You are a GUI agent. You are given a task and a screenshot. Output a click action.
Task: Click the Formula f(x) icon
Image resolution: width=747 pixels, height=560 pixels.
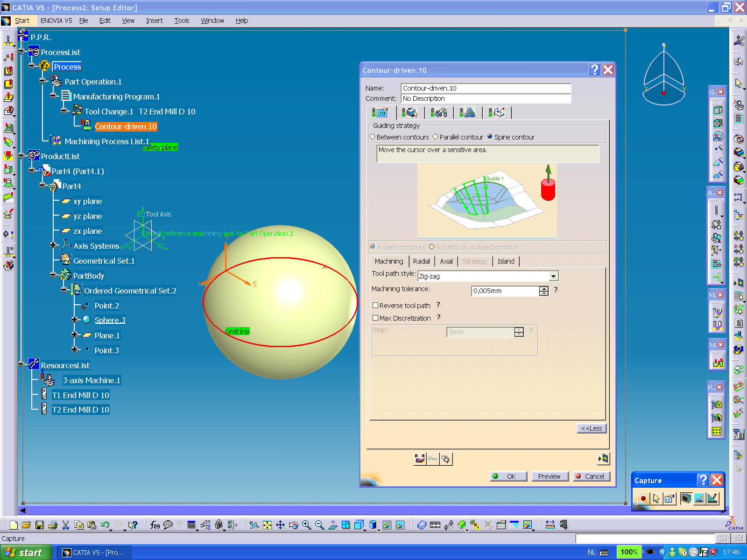155,525
